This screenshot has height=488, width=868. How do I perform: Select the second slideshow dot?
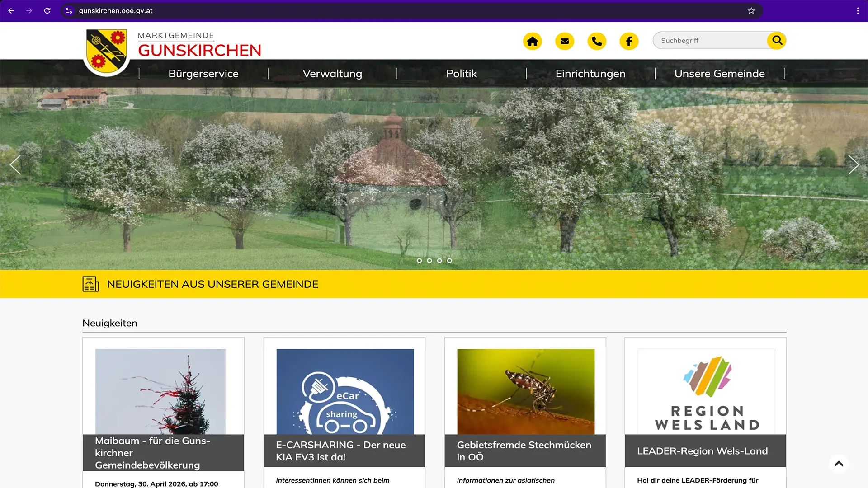[x=429, y=261]
